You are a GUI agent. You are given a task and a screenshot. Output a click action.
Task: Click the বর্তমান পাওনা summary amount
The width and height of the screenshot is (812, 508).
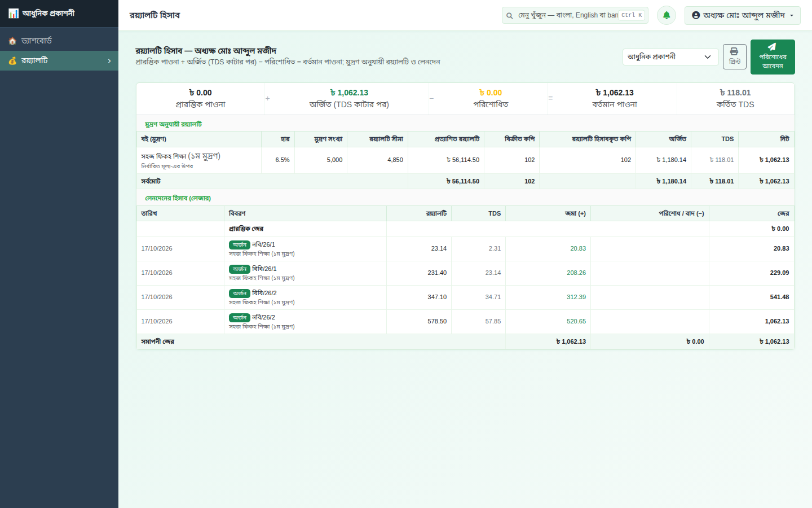click(615, 93)
